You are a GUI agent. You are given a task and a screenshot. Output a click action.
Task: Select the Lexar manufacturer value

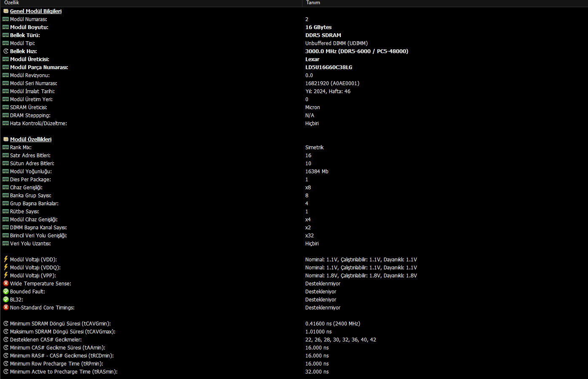pyautogui.click(x=312, y=59)
